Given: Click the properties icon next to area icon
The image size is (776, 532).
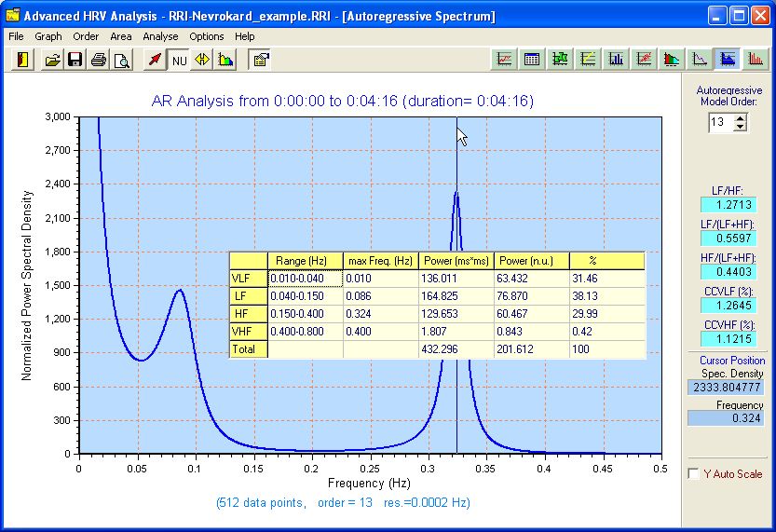Looking at the screenshot, I should pyautogui.click(x=261, y=60).
